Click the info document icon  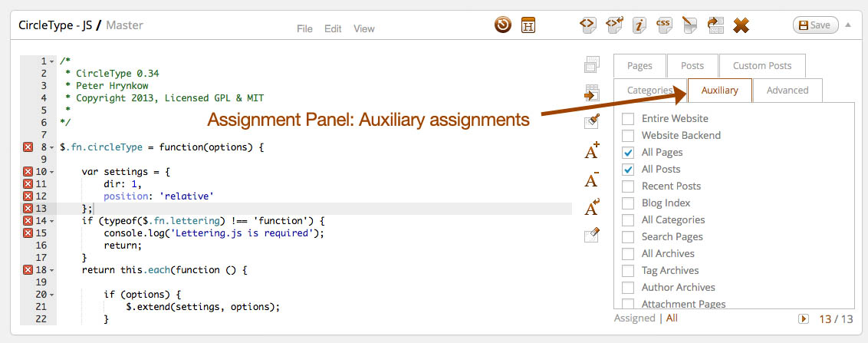[x=638, y=25]
